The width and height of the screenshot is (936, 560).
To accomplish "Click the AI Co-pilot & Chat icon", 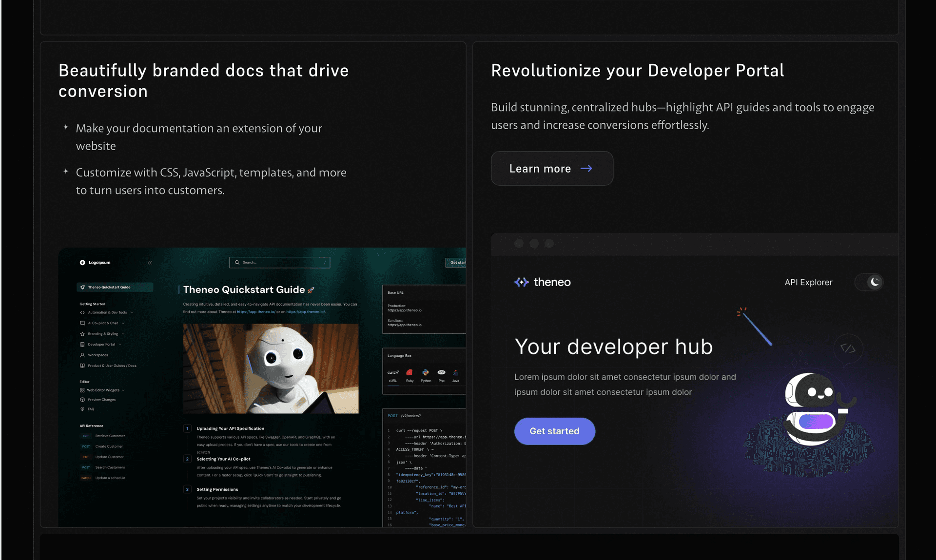I will pos(82,323).
